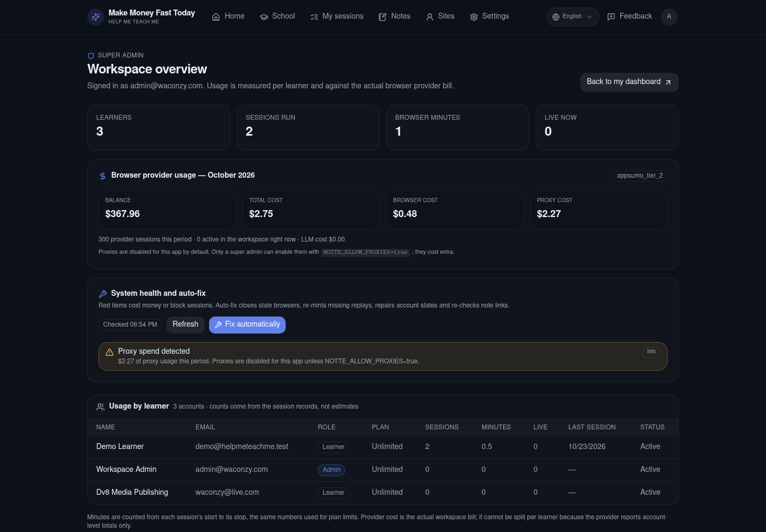Open the Home page via house icon
This screenshot has width=766, height=532.
click(x=216, y=17)
